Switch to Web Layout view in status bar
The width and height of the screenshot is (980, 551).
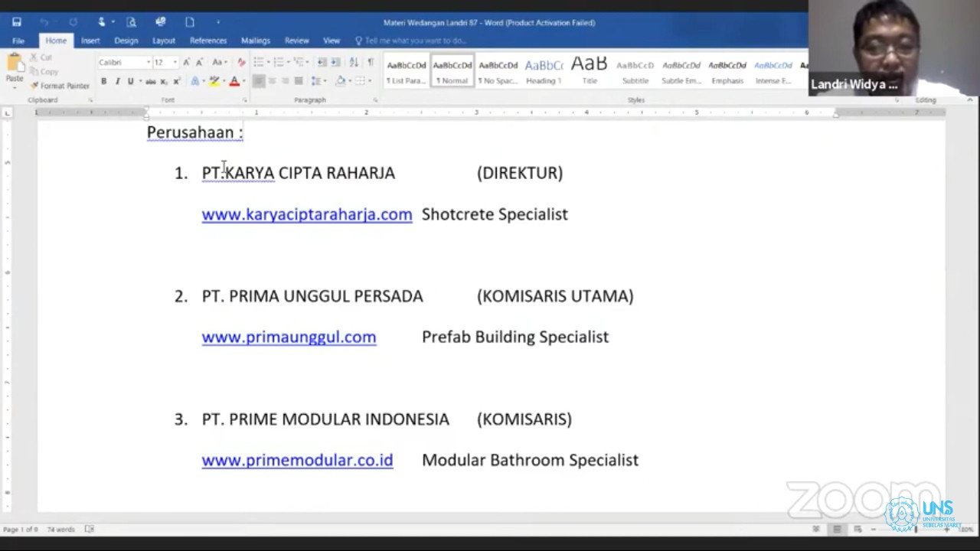point(858,529)
